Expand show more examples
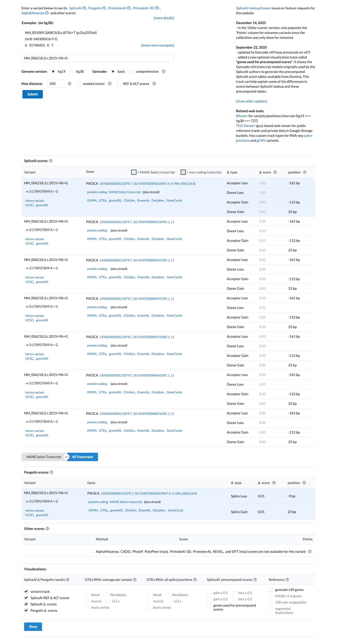Image resolution: width=340 pixels, height=644 pixels. coord(158,45)
